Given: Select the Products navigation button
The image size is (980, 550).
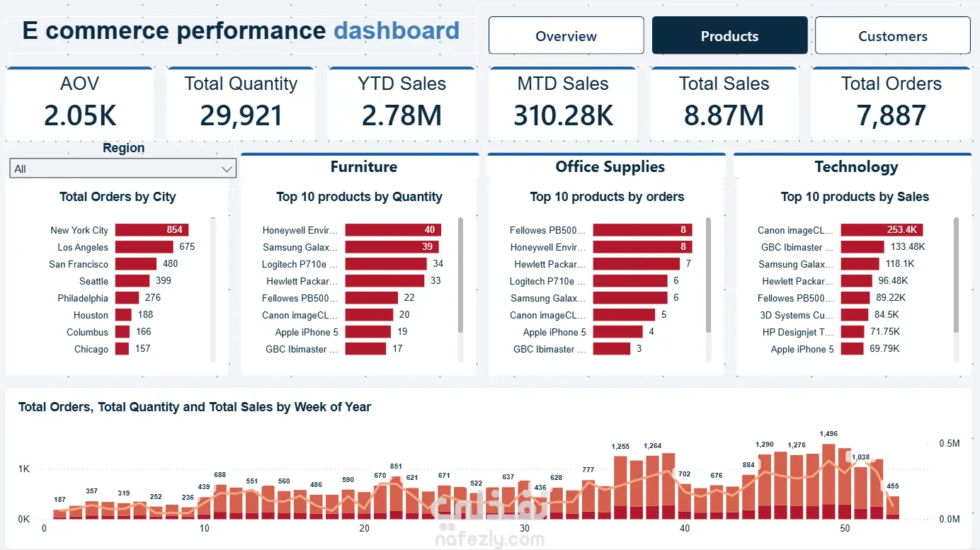Looking at the screenshot, I should tap(729, 35).
